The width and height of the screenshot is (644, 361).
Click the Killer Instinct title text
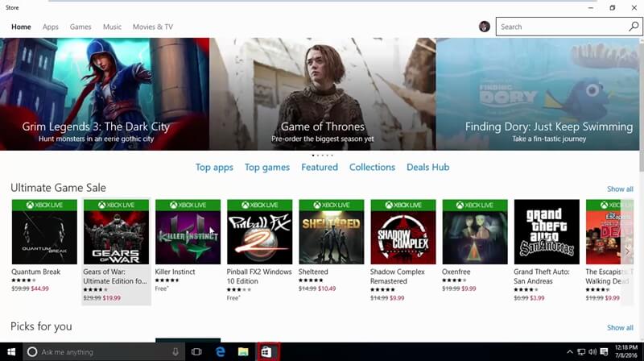point(175,272)
